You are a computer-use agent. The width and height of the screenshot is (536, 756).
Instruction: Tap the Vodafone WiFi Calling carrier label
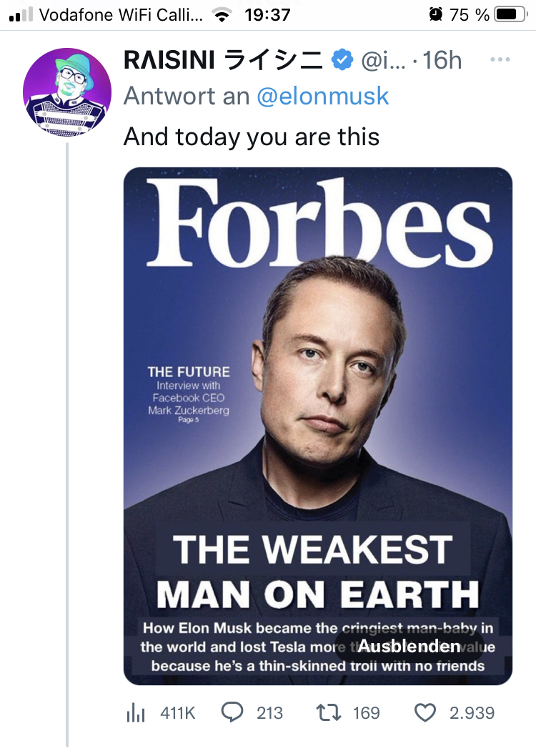(x=121, y=14)
